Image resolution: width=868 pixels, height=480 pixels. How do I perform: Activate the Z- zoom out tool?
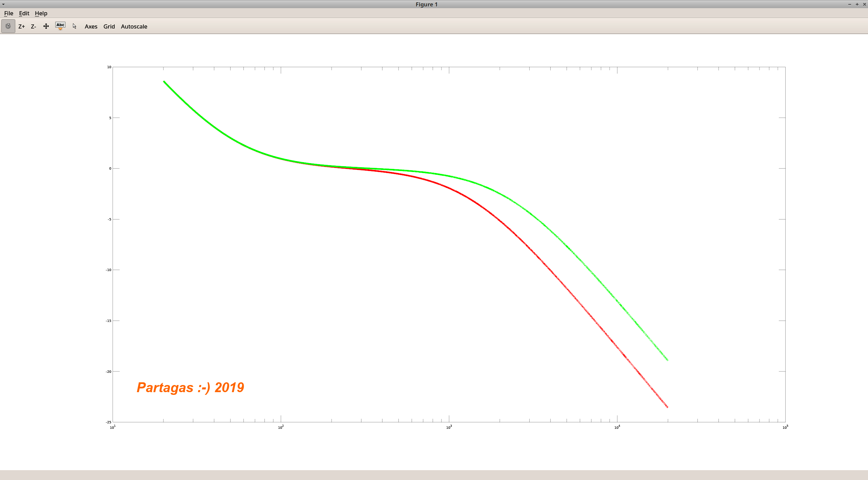[33, 26]
